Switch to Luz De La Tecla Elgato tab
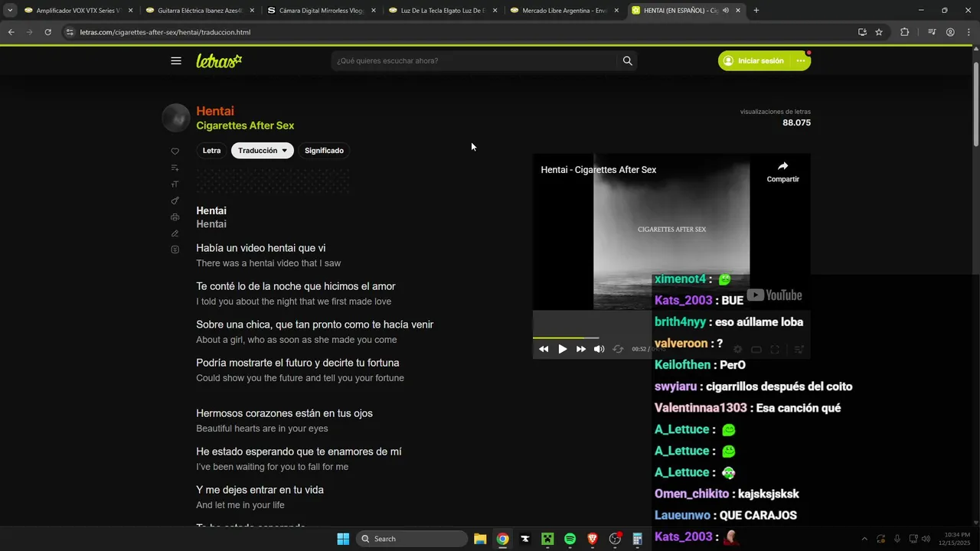The image size is (980, 551). 443,11
